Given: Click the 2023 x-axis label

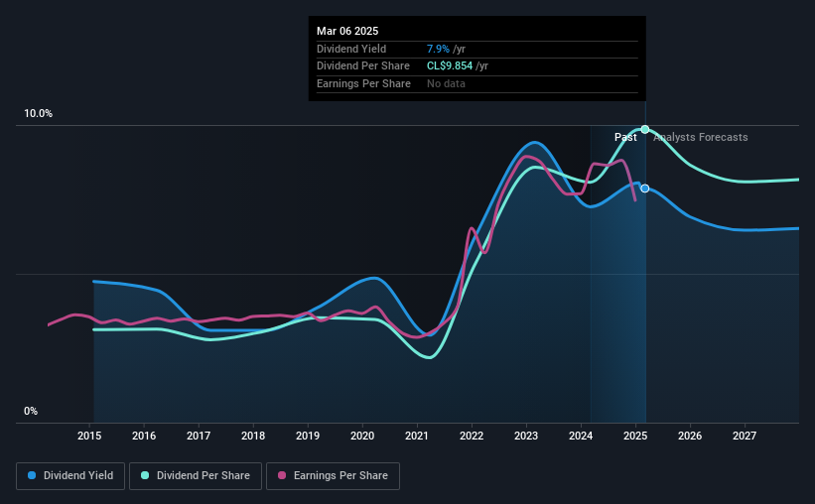Looking at the screenshot, I should pyautogui.click(x=526, y=436).
